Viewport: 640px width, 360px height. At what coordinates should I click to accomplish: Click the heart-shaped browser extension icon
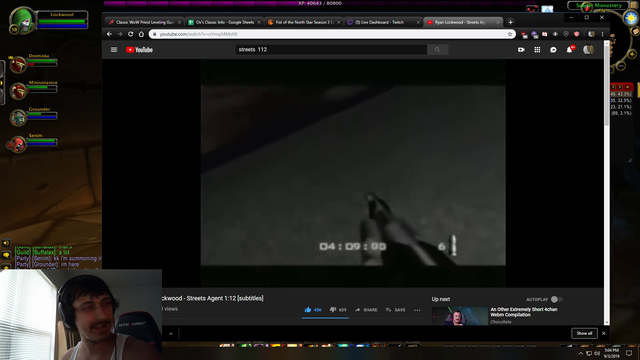(x=576, y=34)
